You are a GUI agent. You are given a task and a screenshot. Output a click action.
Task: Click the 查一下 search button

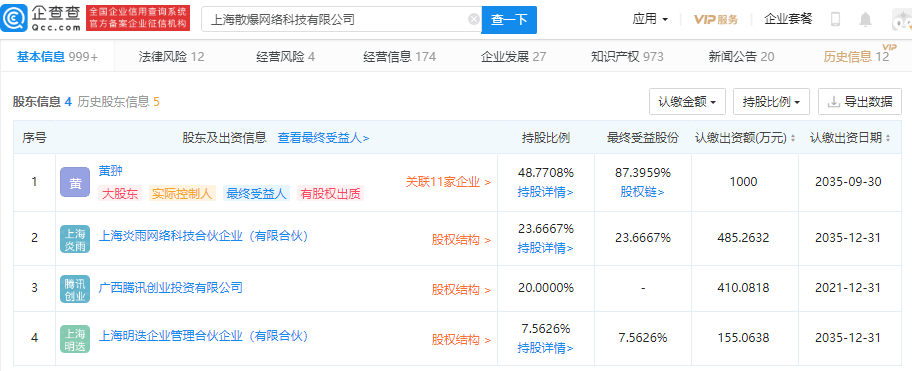[x=509, y=20]
